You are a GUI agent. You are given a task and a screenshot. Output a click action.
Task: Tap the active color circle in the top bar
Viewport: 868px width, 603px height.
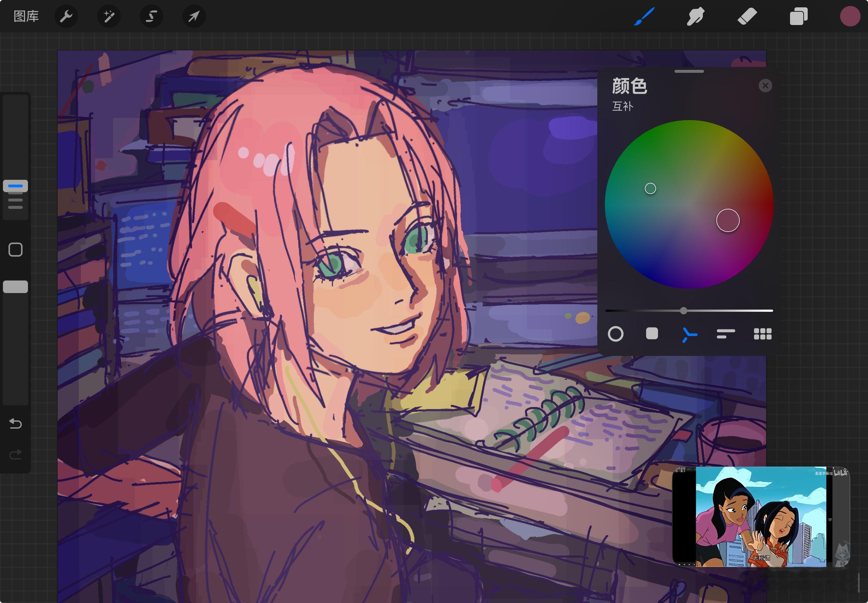click(850, 16)
